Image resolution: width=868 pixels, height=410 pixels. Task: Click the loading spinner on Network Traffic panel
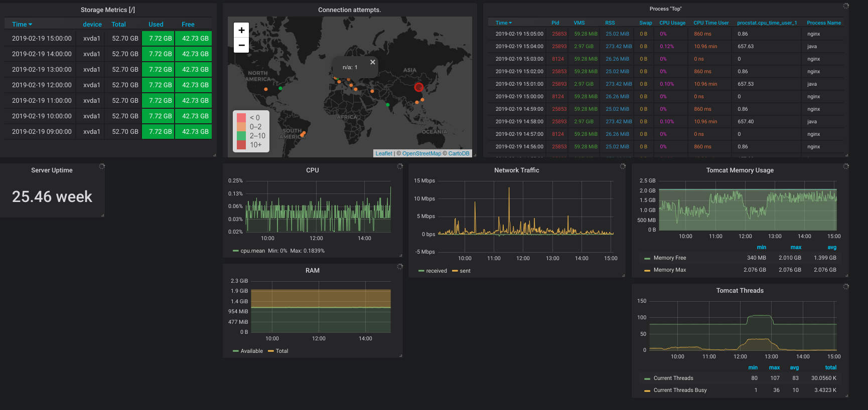coord(623,166)
